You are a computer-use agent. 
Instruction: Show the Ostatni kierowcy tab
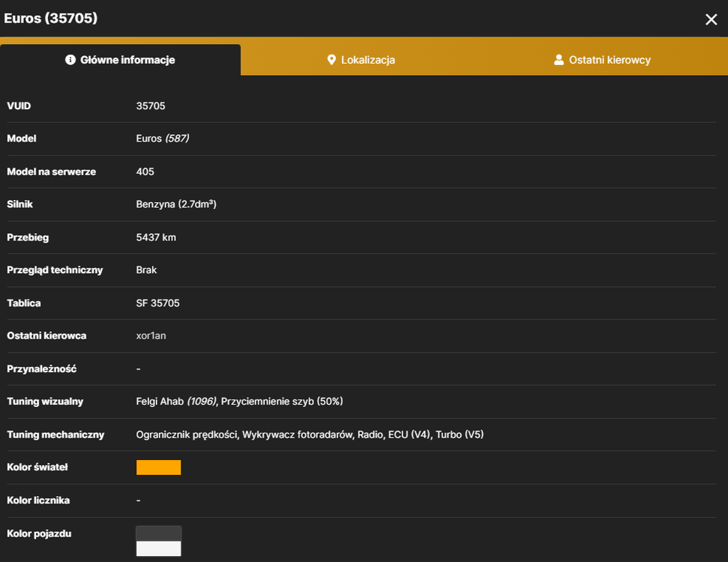click(603, 60)
